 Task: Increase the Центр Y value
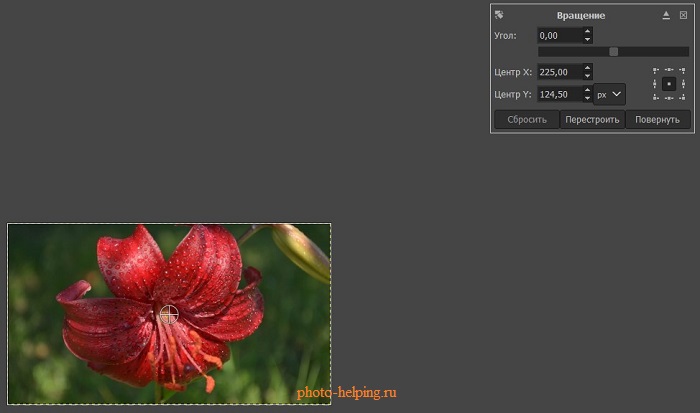tap(588, 90)
